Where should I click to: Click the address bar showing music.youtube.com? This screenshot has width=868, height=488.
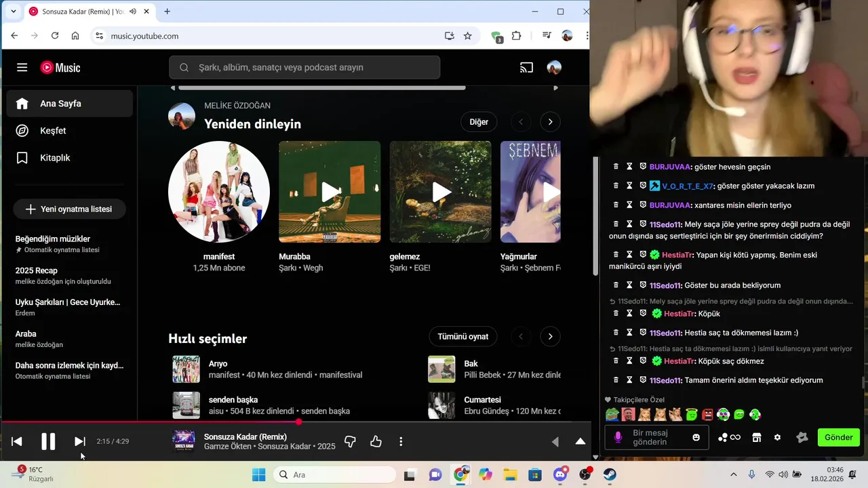pyautogui.click(x=271, y=36)
